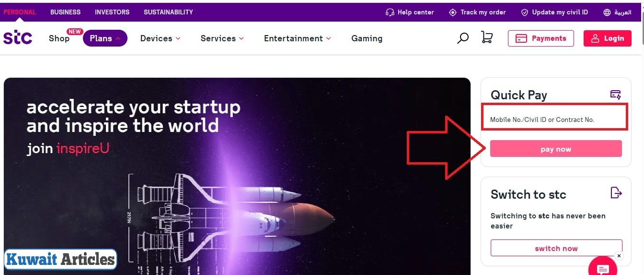Screen dimensions: 644x275
Task: Open the Gaming menu item
Action: 367,38
